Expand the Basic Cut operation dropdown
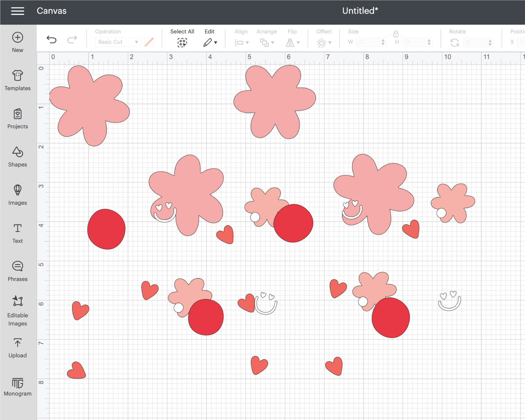Screen dimensions: 525x420 pos(118,42)
